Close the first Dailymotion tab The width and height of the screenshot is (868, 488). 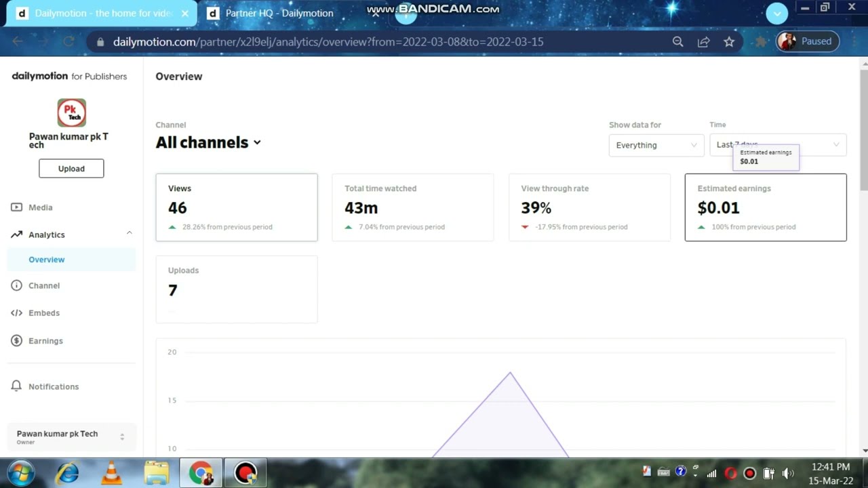[185, 13]
